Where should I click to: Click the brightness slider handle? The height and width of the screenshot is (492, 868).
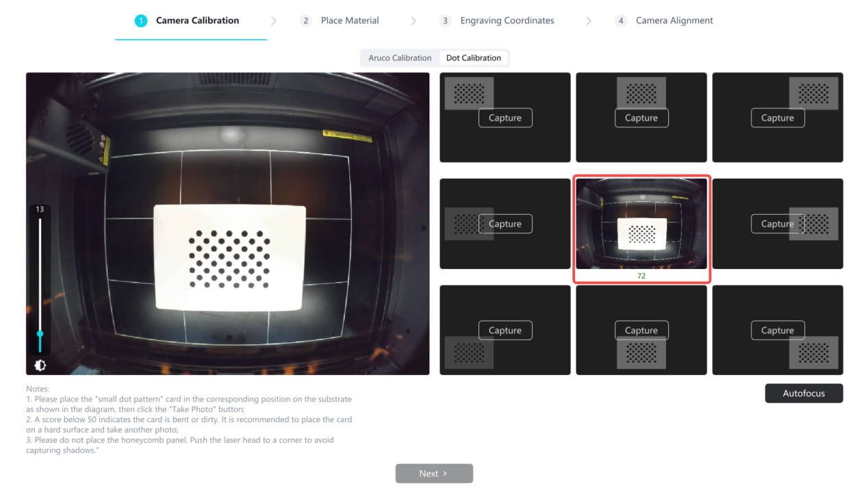pos(40,333)
